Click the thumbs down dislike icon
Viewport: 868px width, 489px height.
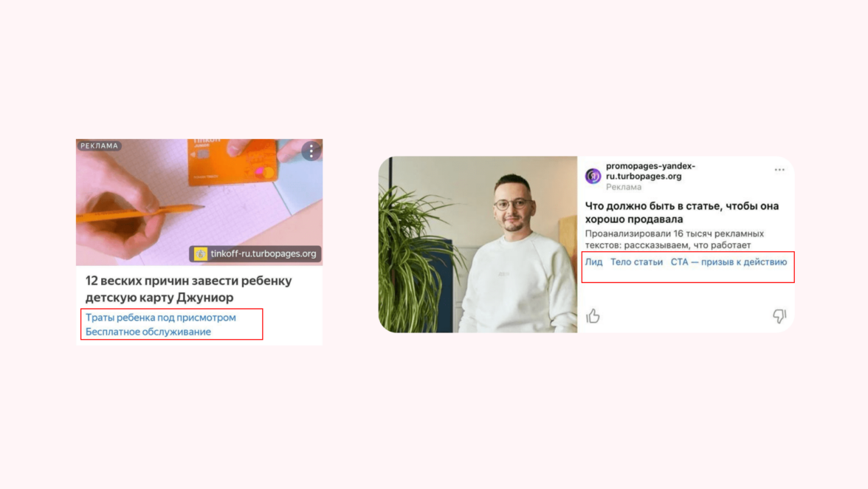(x=779, y=315)
